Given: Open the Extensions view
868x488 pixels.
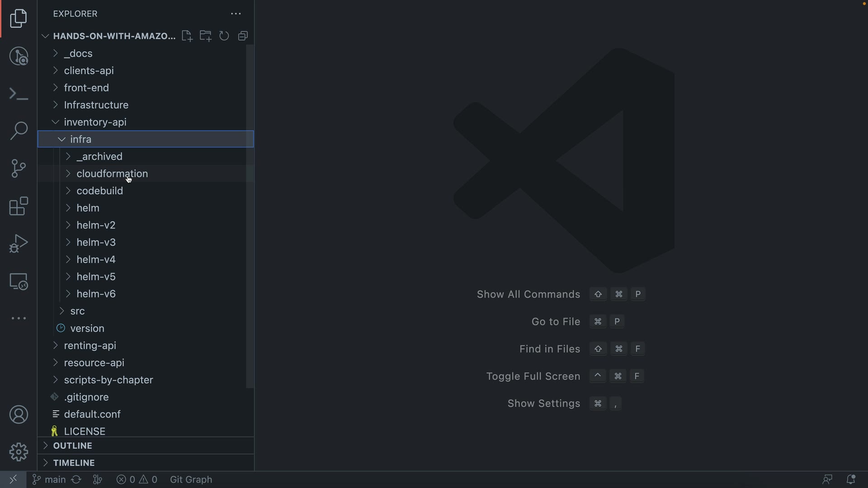Looking at the screenshot, I should click(x=19, y=206).
